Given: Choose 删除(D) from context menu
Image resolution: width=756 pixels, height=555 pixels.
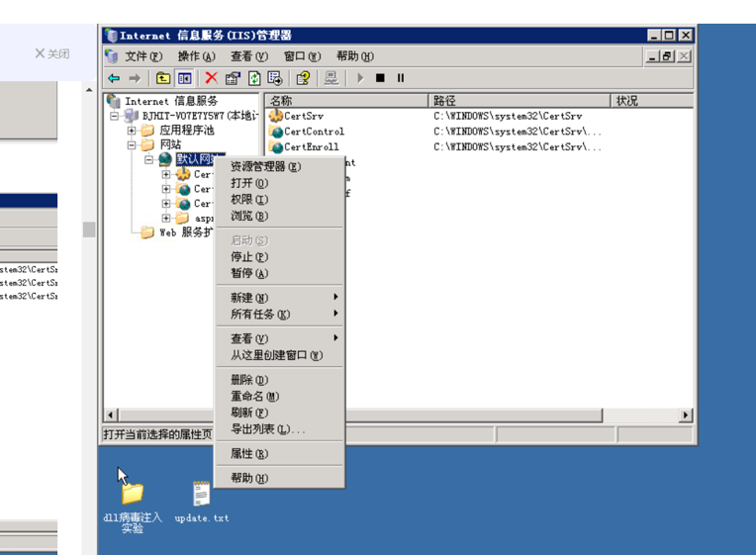Looking at the screenshot, I should tap(279, 380).
